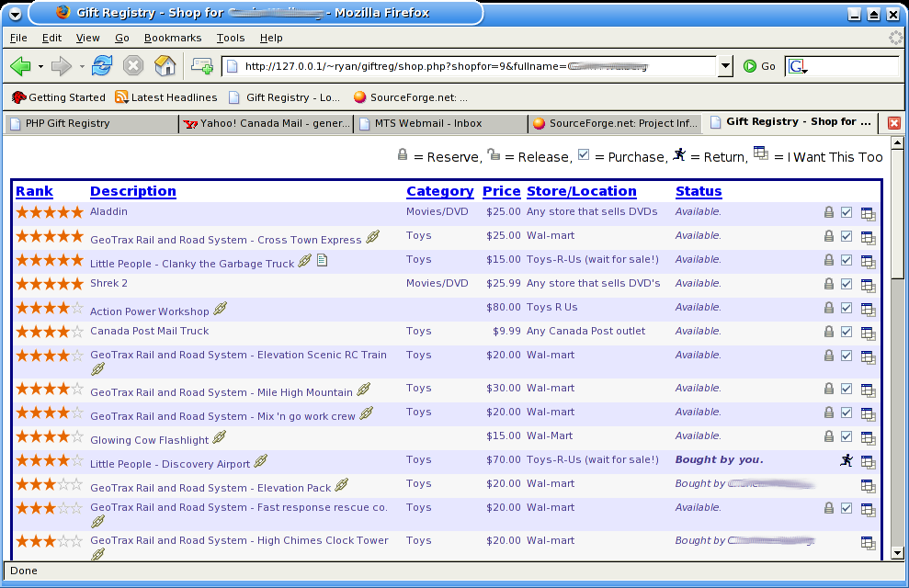This screenshot has height=588, width=909.
Task: Mark Elevation Scenic RC Train as purchased
Action: click(x=847, y=356)
